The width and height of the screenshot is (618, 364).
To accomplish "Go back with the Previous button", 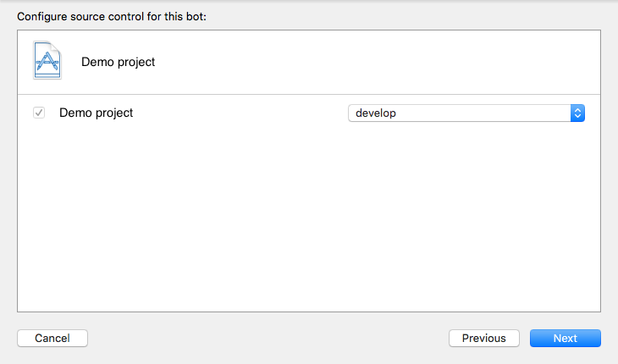I will 483,338.
